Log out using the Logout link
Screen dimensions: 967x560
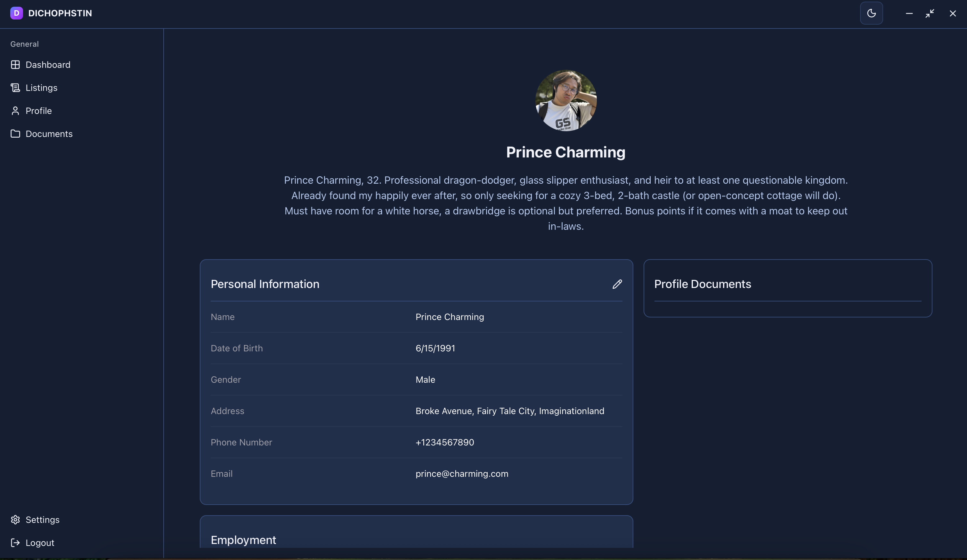(40, 543)
